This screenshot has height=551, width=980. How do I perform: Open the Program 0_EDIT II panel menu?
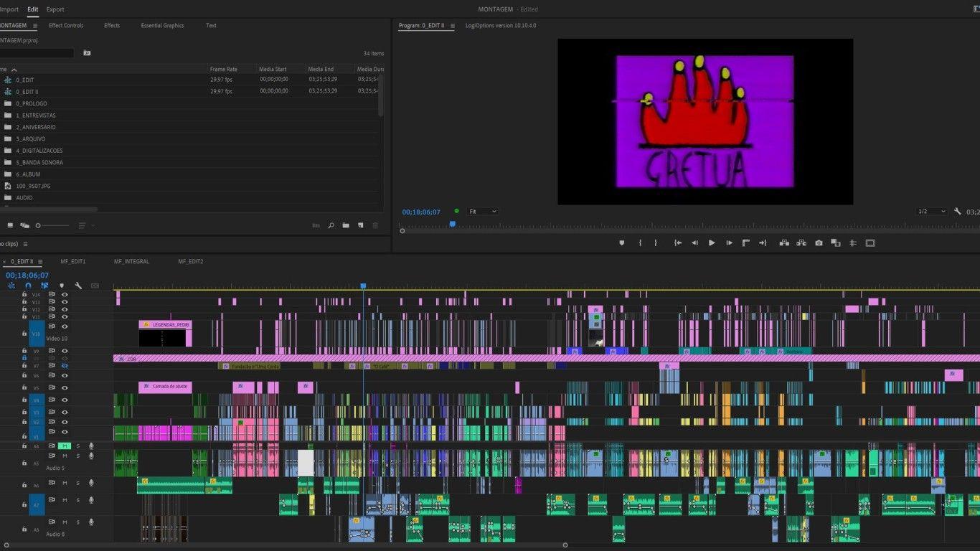453,26
